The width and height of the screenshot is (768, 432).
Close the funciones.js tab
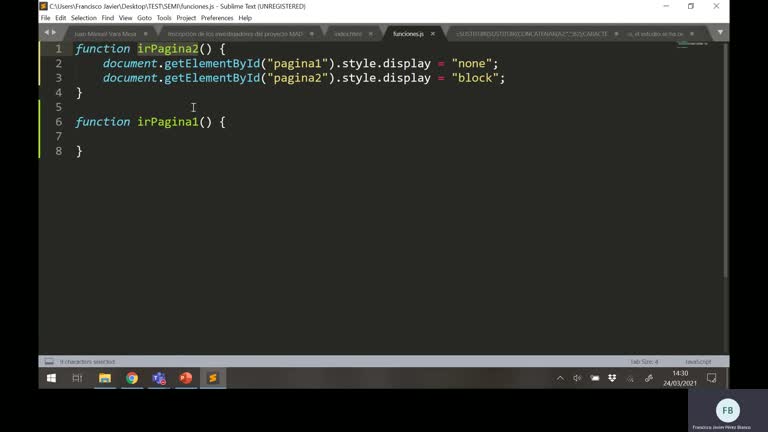click(433, 33)
